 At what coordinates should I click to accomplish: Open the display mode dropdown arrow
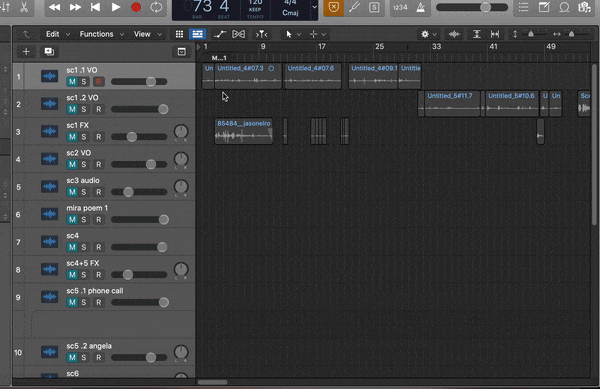314,7
